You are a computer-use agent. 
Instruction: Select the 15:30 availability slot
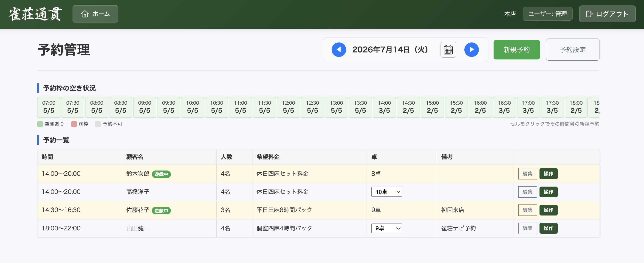tap(457, 107)
